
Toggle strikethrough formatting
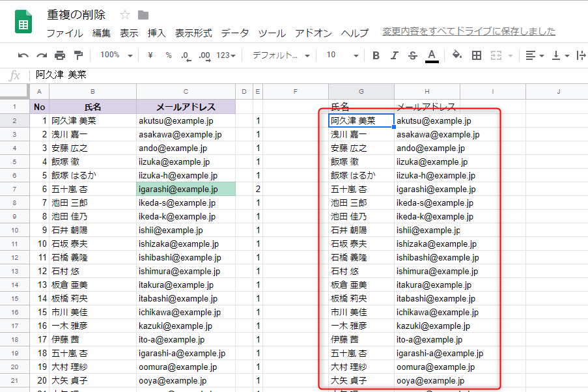coord(411,55)
